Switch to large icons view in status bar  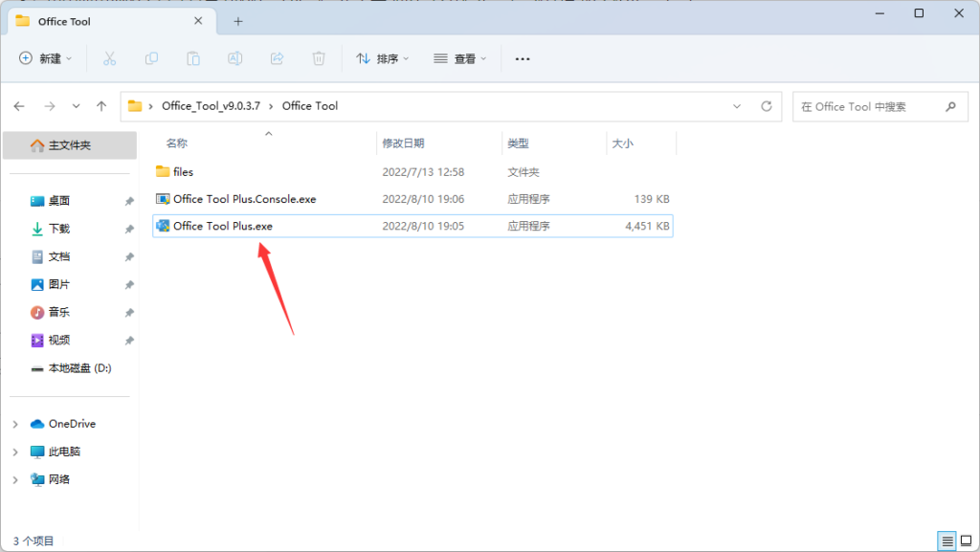tap(967, 541)
